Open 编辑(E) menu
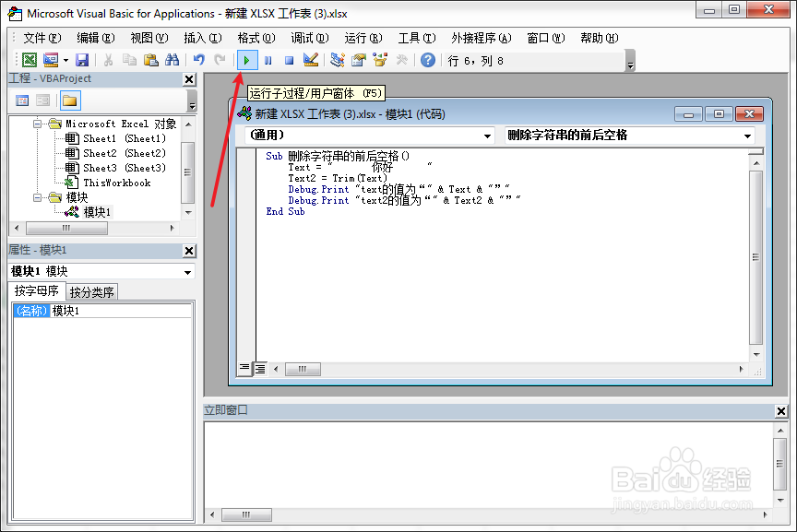The height and width of the screenshot is (532, 797). [96, 38]
